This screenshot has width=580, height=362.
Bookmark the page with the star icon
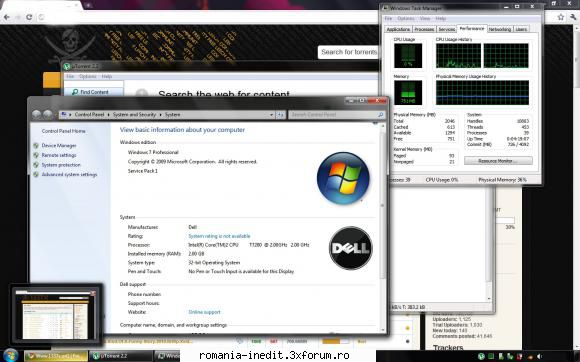click(x=561, y=17)
